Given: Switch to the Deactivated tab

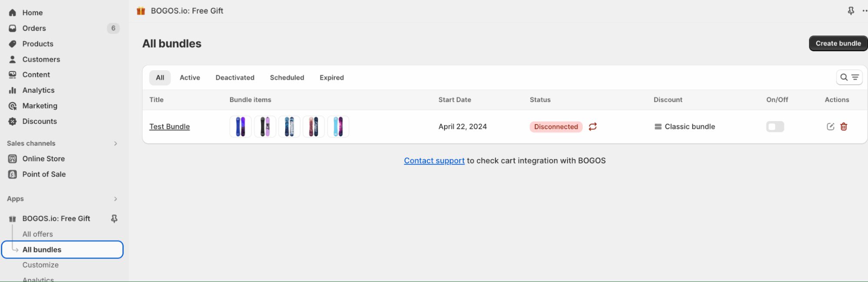Looking at the screenshot, I should point(235,78).
